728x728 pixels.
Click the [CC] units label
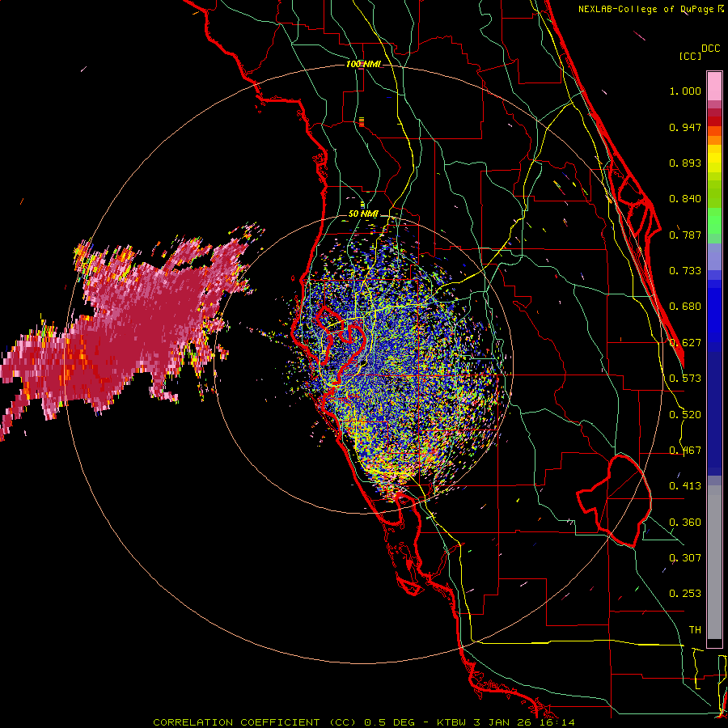[690, 56]
